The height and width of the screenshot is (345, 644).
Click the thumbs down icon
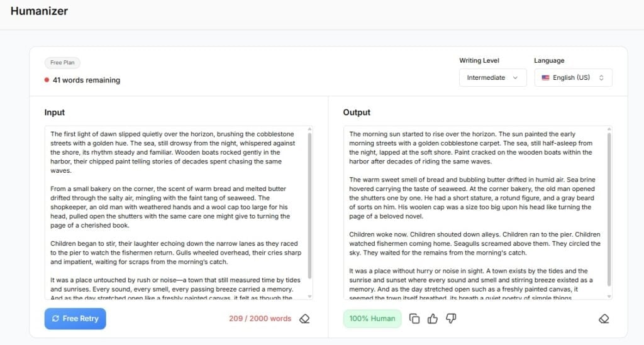point(450,319)
